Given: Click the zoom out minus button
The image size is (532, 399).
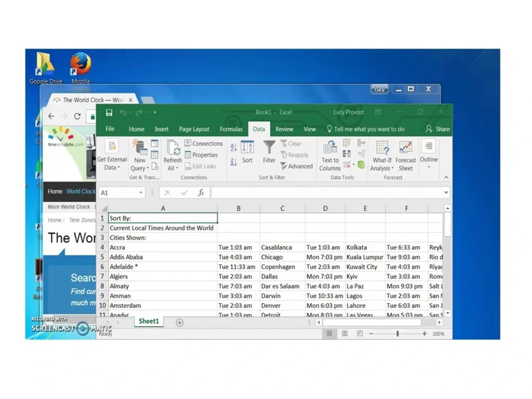Looking at the screenshot, I should click(371, 334).
